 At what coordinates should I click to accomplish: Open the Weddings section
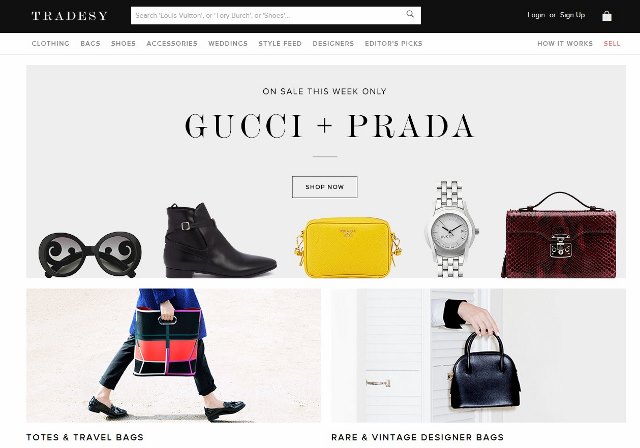[x=228, y=44]
